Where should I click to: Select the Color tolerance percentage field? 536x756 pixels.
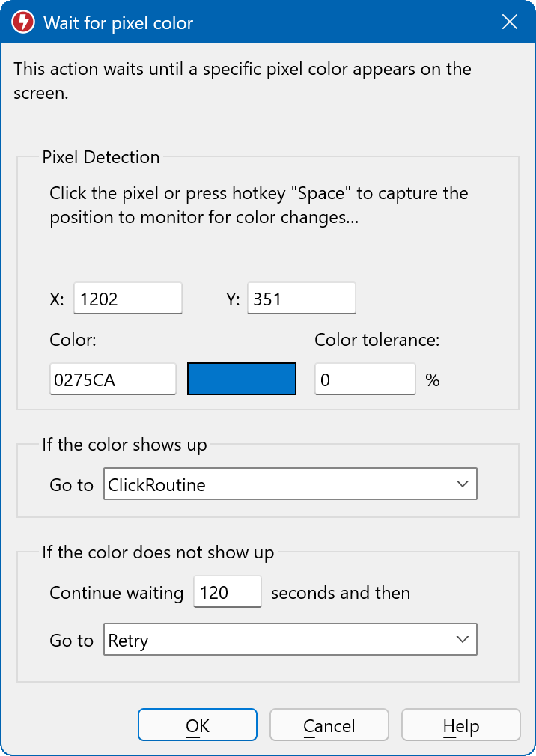coord(365,379)
